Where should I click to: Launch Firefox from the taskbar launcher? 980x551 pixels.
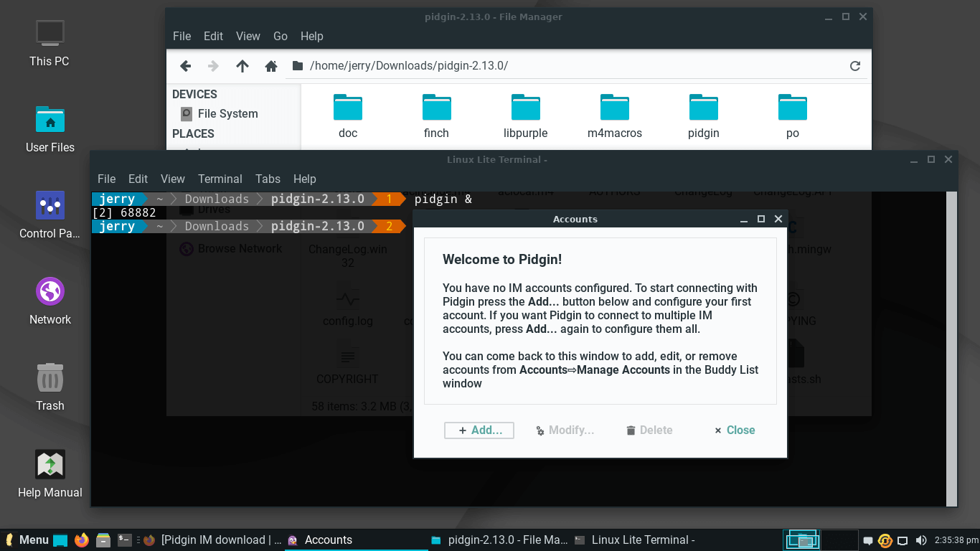(x=82, y=540)
